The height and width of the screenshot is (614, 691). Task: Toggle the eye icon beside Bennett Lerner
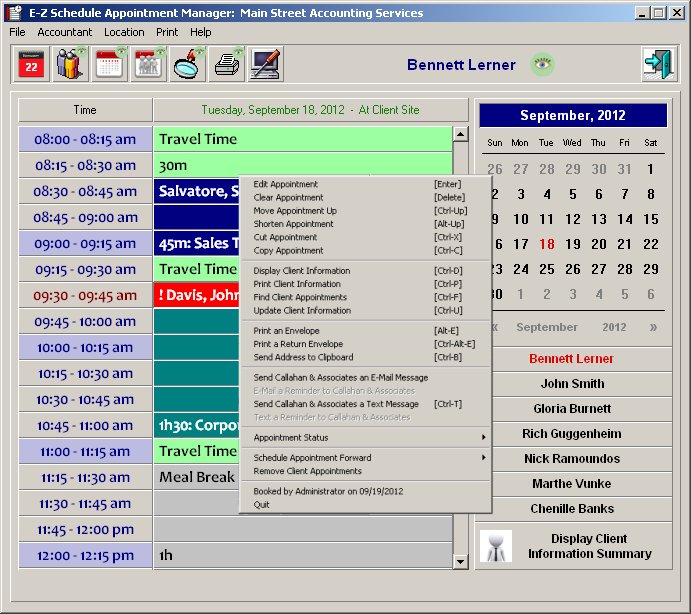click(x=542, y=65)
